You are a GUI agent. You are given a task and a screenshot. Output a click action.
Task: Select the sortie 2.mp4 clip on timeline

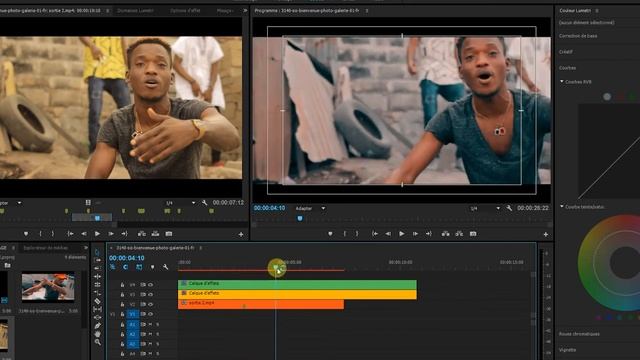pos(261,304)
